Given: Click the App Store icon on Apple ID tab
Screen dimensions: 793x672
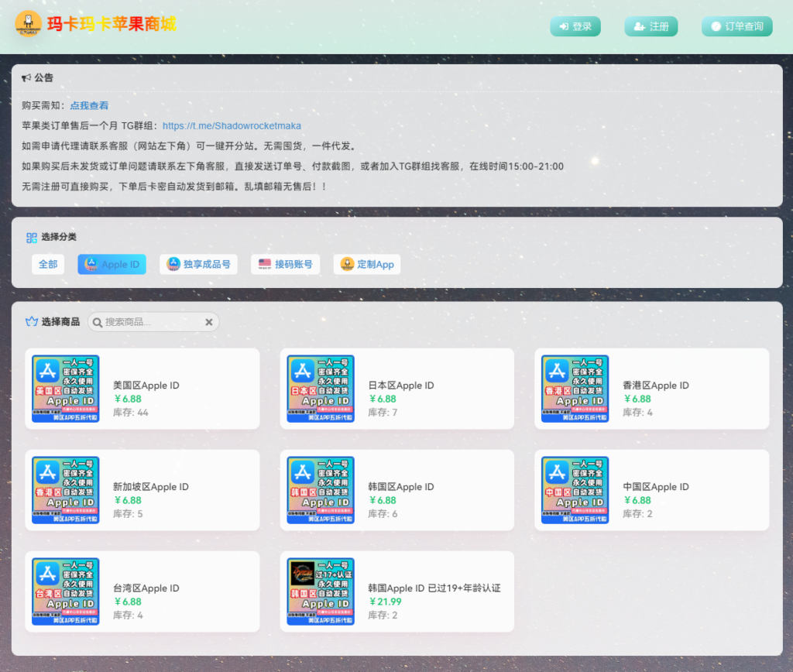Looking at the screenshot, I should pyautogui.click(x=91, y=264).
